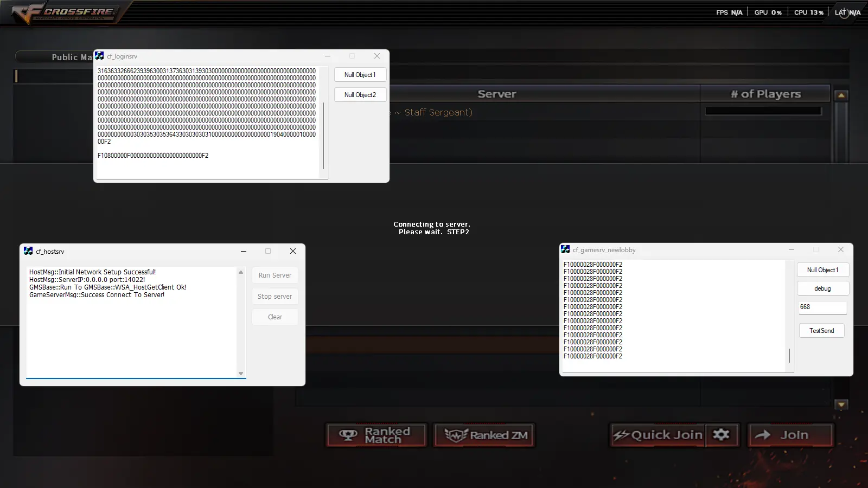Close the cf_hostsrv window
This screenshot has width=868, height=488.
point(293,251)
